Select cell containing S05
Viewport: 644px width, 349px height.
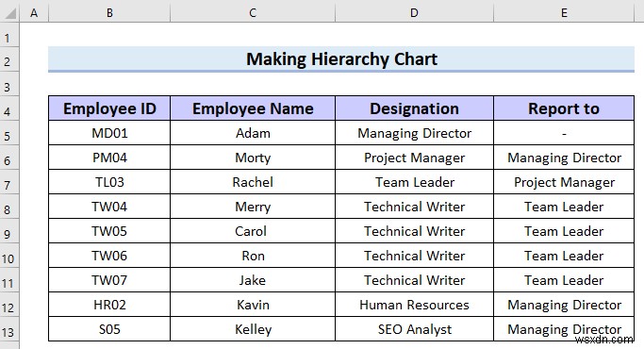[x=109, y=329]
